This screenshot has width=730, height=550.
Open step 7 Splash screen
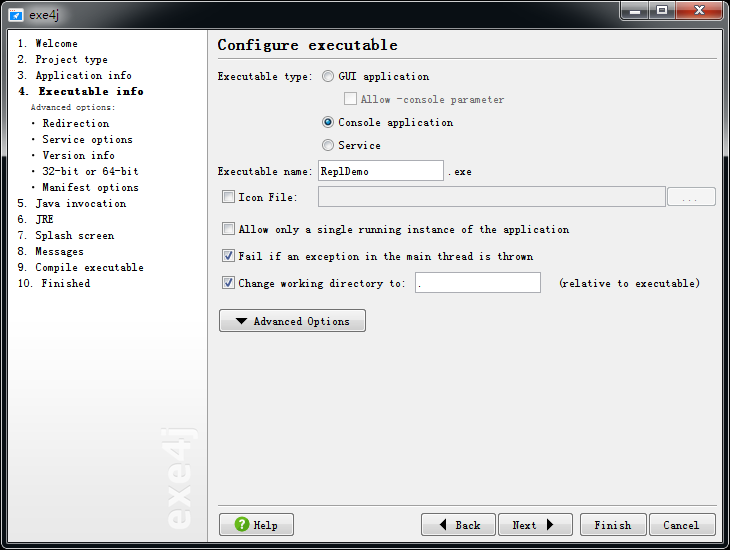click(x=66, y=236)
